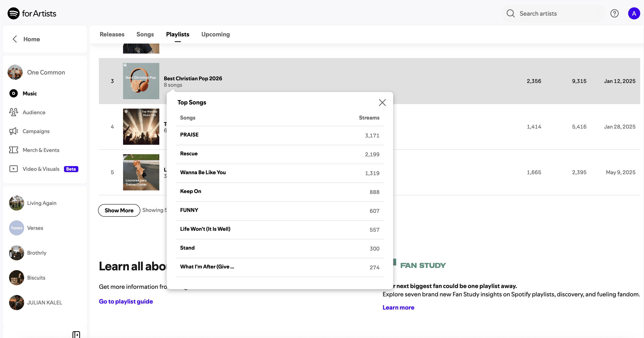Click the Spotify for Artists logo
644x338 pixels.
click(x=32, y=13)
